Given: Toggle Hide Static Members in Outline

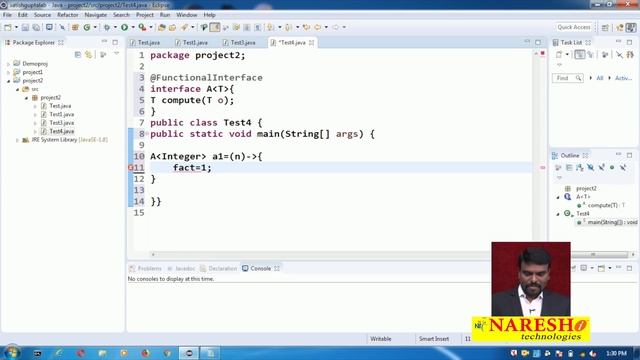Looking at the screenshot, I should point(601,167).
